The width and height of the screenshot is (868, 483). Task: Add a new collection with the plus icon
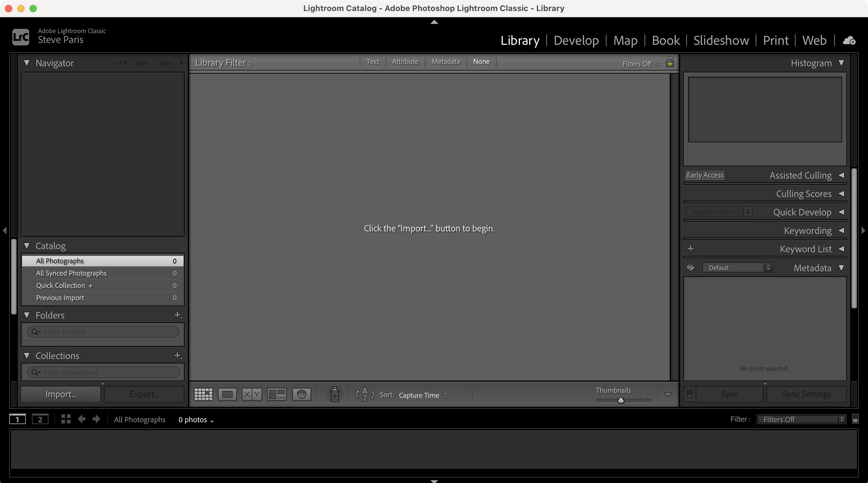tap(178, 355)
